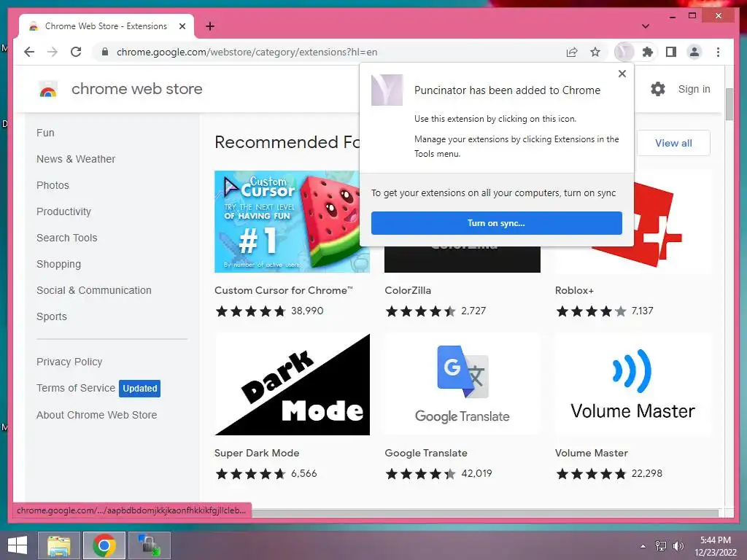747x560 pixels.
Task: Open the Puncinator extension icon in toolbar
Action: tap(624, 52)
